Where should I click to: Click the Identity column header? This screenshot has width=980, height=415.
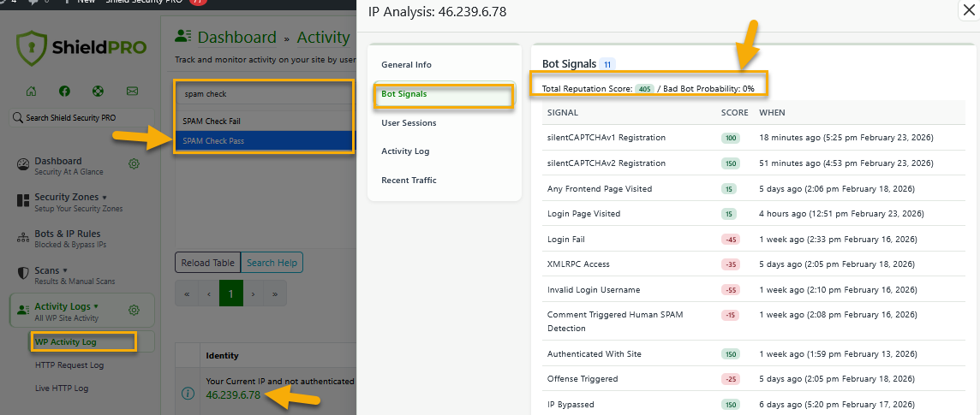tap(223, 356)
